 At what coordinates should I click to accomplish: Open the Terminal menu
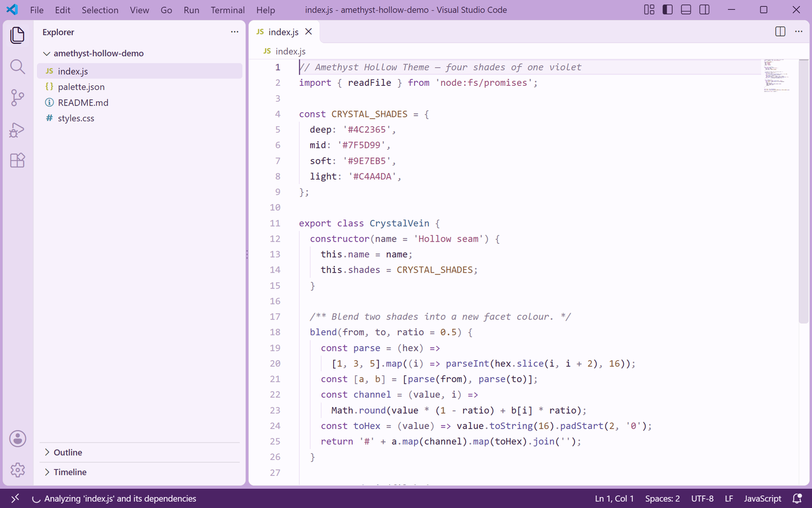coord(227,10)
